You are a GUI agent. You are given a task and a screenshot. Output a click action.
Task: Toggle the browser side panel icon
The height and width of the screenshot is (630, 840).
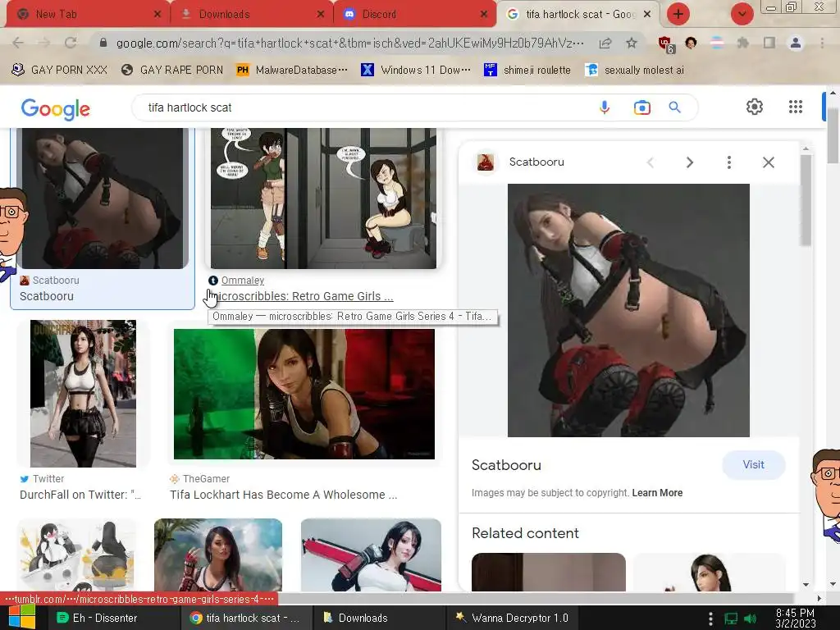pyautogui.click(x=769, y=43)
